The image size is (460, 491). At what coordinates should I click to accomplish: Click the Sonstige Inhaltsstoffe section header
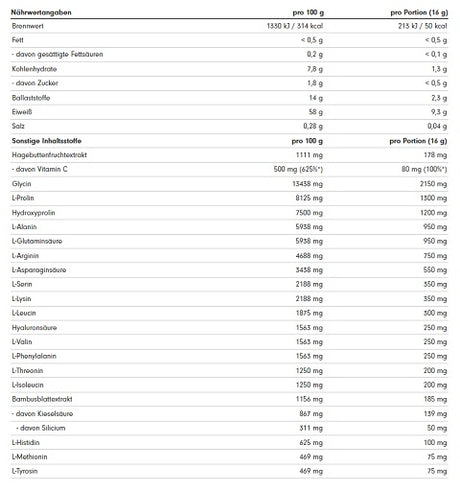[x=47, y=141]
